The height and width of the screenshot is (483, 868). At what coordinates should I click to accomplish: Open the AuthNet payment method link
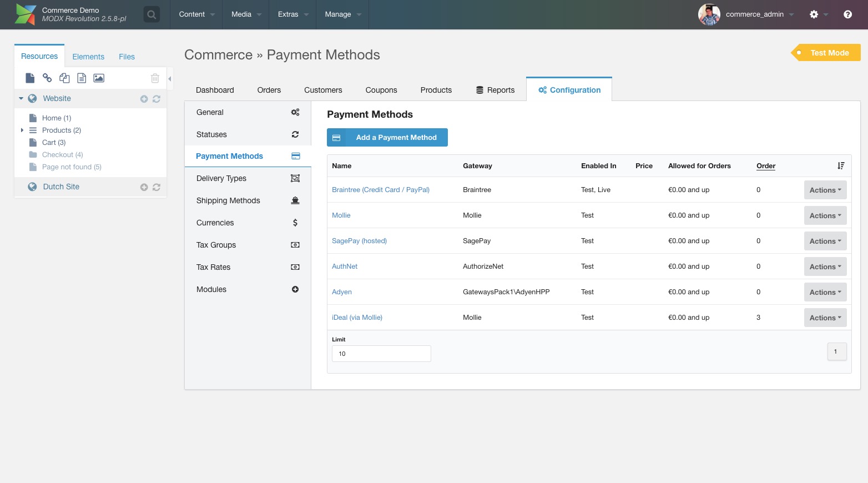point(345,266)
